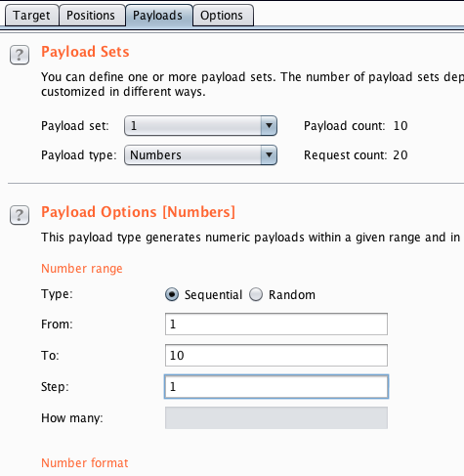Click the Payload count value

click(x=401, y=126)
